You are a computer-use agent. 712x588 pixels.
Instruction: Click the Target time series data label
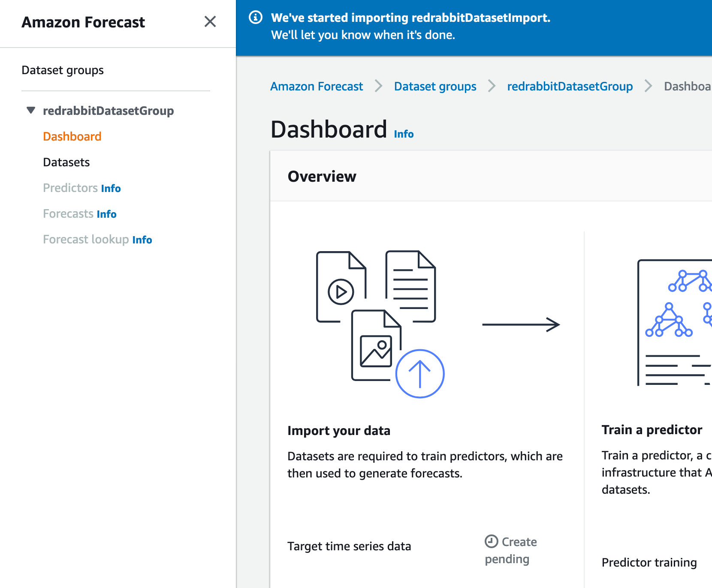pyautogui.click(x=349, y=546)
